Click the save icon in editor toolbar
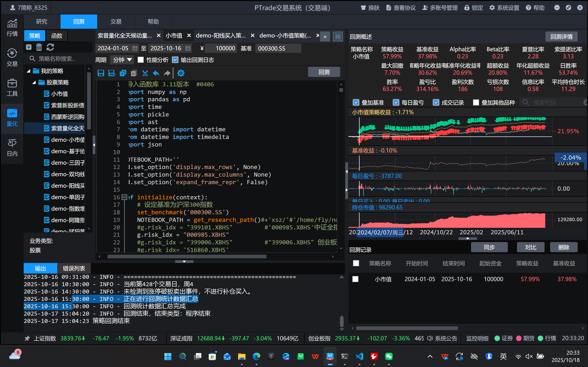 [101, 73]
